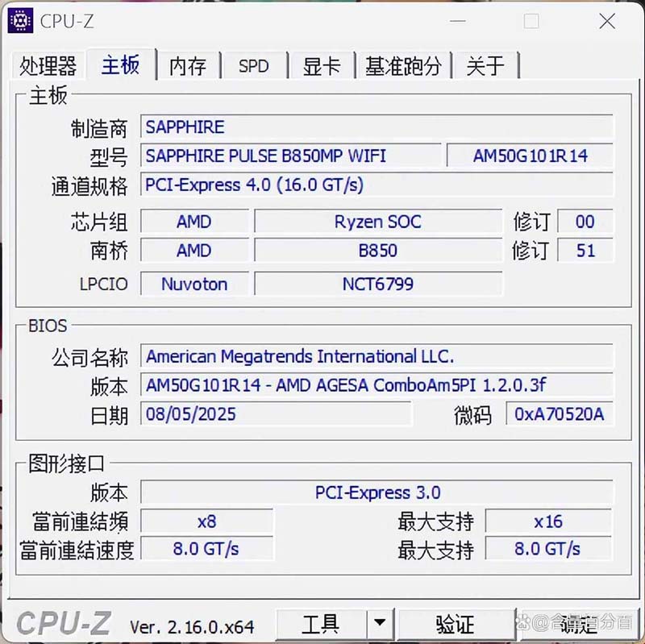The width and height of the screenshot is (645, 644).
Task: Close the CPU-Z window
Action: coord(606,21)
